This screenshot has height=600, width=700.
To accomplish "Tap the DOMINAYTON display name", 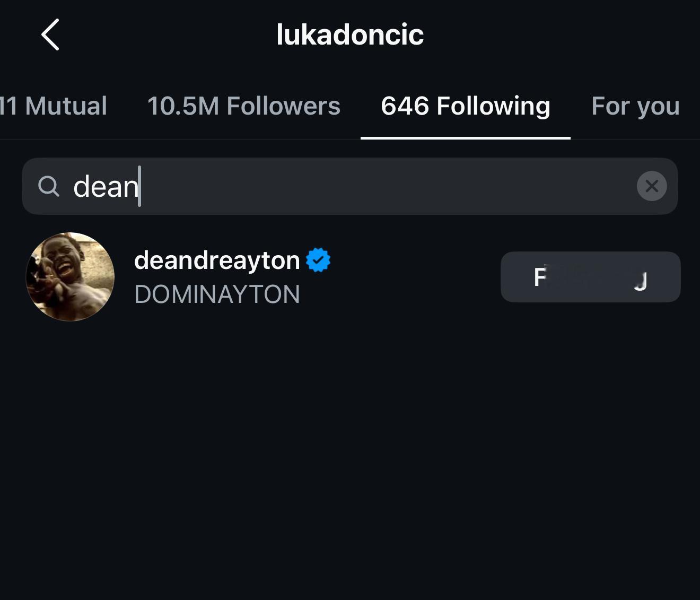I will pyautogui.click(x=217, y=294).
